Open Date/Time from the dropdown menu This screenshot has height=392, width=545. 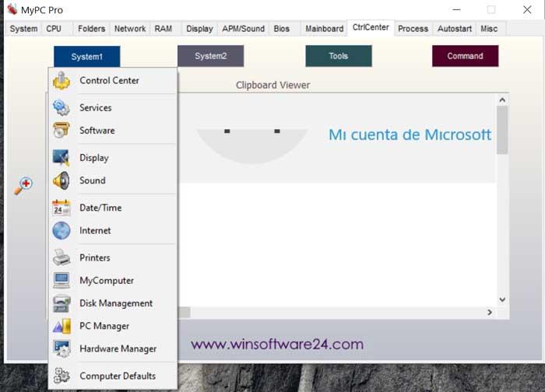pyautogui.click(x=113, y=208)
